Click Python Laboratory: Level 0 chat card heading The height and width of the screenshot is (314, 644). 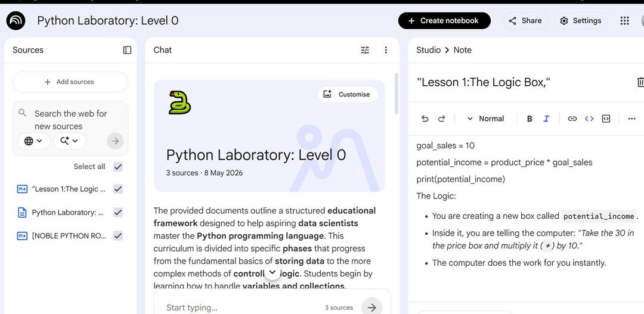pos(256,155)
